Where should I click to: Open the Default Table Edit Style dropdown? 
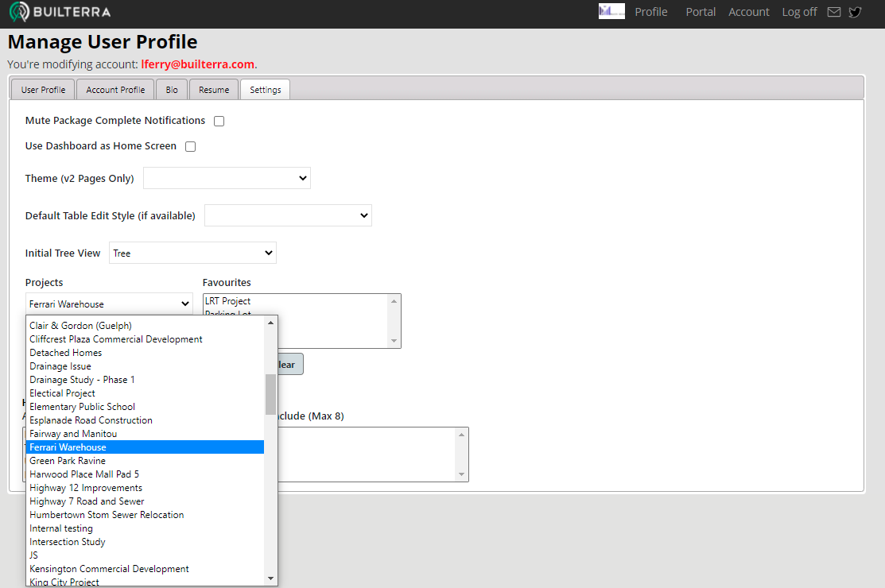point(288,215)
